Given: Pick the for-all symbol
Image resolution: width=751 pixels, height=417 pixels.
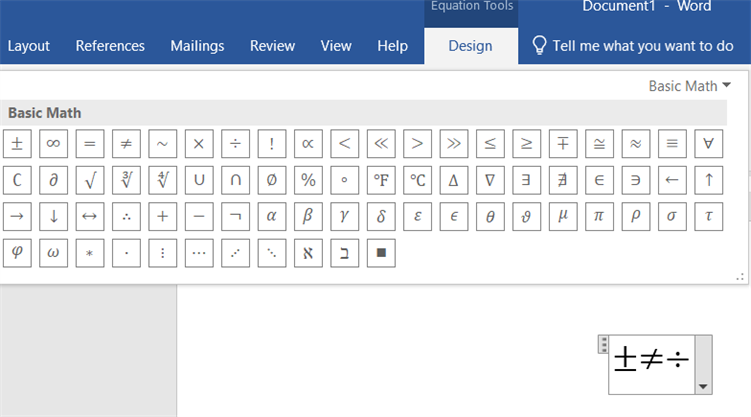Looking at the screenshot, I should pyautogui.click(x=708, y=144).
